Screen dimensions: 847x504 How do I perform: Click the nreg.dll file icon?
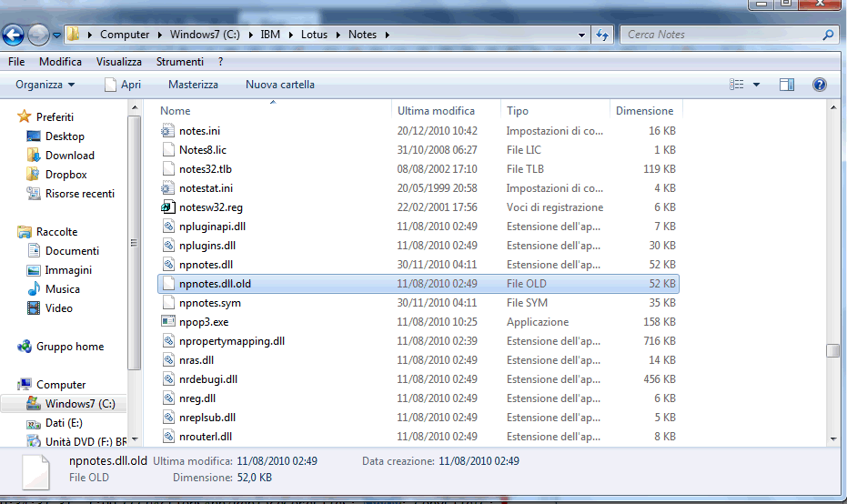click(168, 398)
